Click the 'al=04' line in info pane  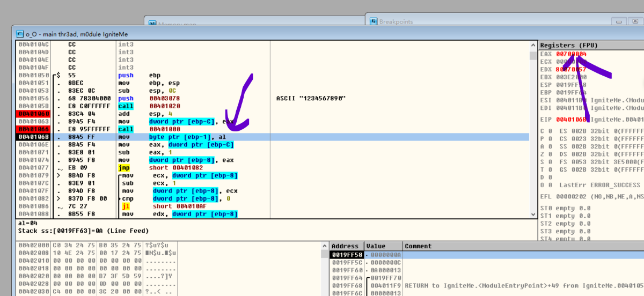tap(28, 223)
